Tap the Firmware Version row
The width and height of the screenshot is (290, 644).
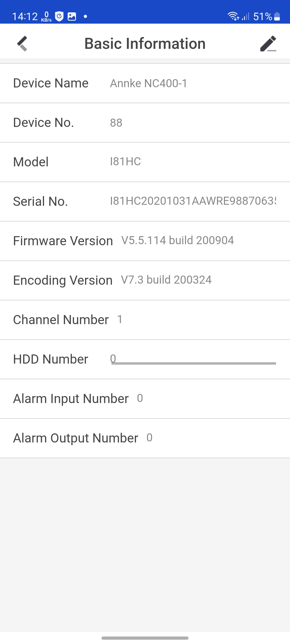pos(145,241)
